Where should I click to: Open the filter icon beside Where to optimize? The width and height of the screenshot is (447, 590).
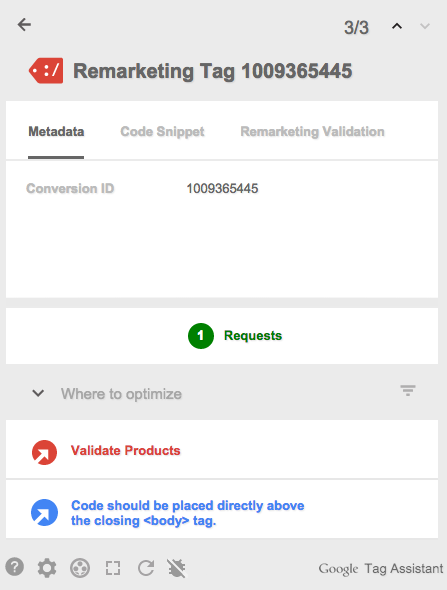pos(408,390)
